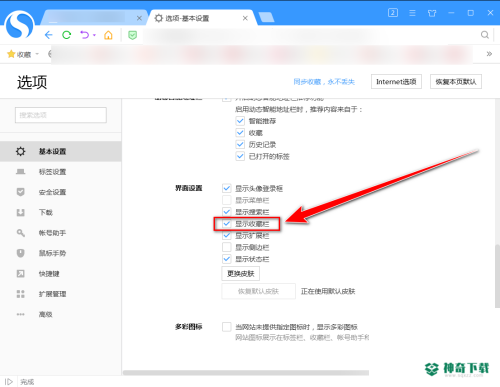This screenshot has width=500, height=387.
Task: Click the 恢复本页默认 button
Action: pyautogui.click(x=456, y=82)
